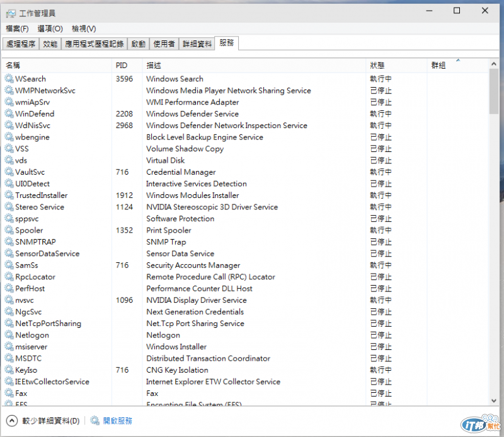The width and height of the screenshot is (504, 437).
Task: Switch to the 使用者 tab
Action: coord(164,44)
